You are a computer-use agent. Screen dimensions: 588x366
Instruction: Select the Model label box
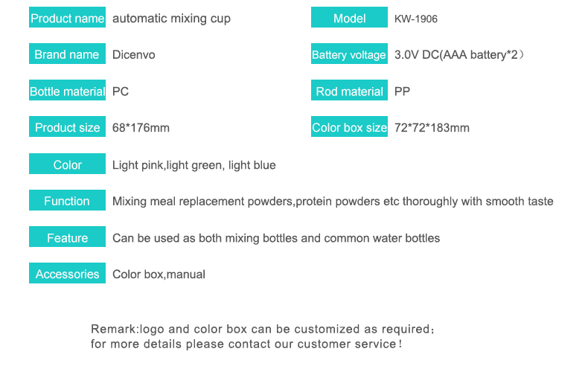(x=349, y=17)
